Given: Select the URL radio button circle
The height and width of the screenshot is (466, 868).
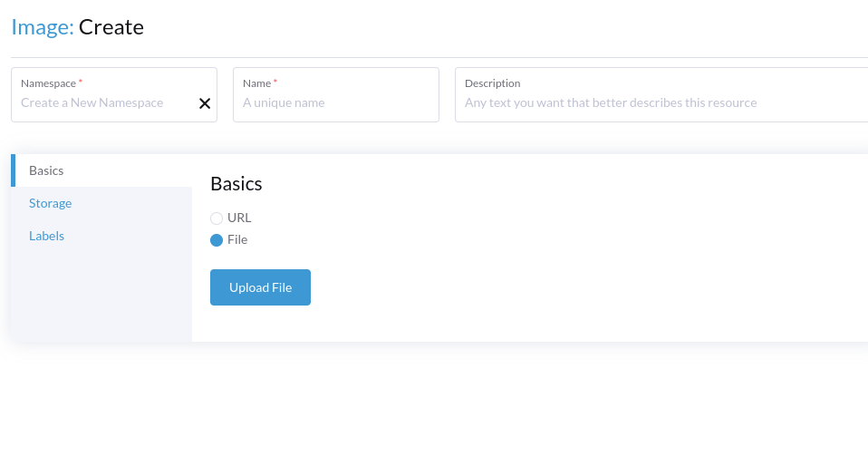Looking at the screenshot, I should 217,218.
